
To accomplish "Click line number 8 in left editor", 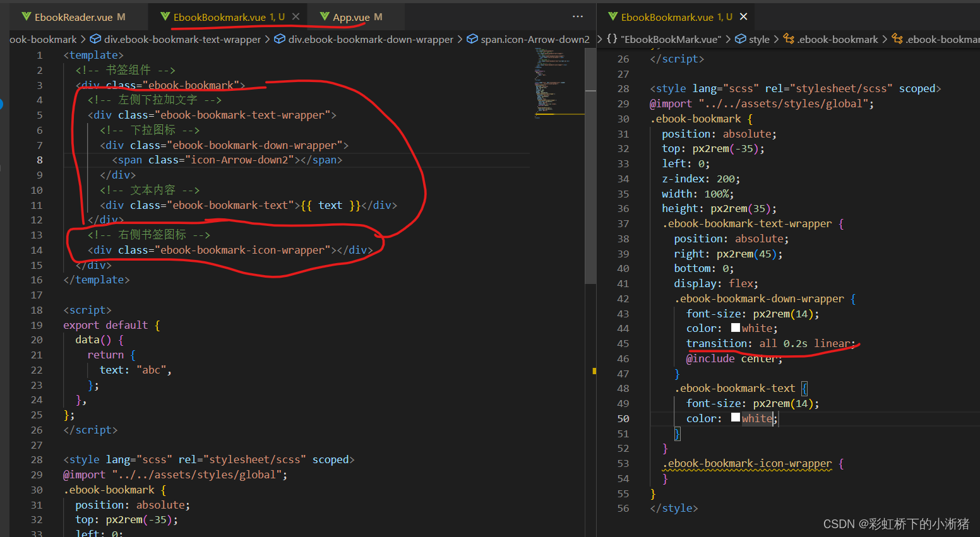I will coord(40,160).
